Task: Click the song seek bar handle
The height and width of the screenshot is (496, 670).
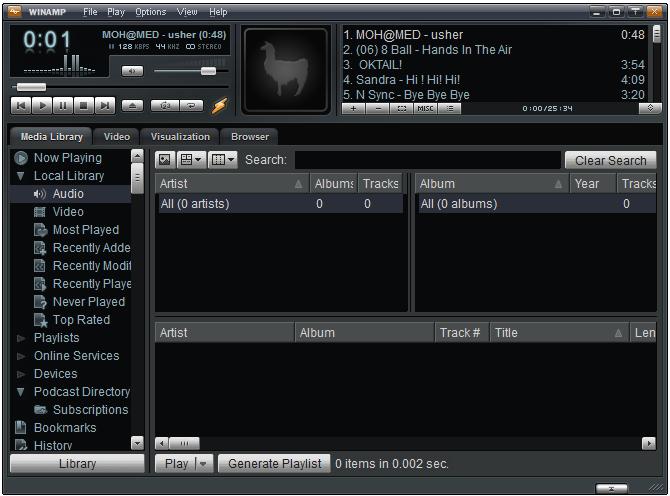Action: pos(31,87)
